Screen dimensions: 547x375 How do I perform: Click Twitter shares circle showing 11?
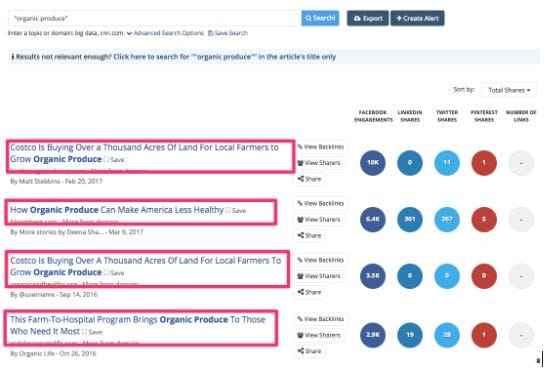(x=447, y=163)
